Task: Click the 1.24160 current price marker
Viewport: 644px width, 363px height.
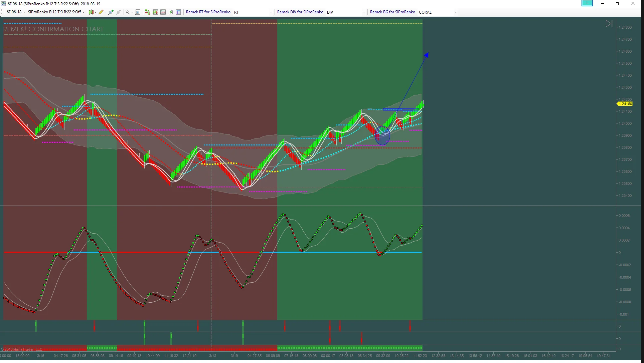Action: click(625, 104)
